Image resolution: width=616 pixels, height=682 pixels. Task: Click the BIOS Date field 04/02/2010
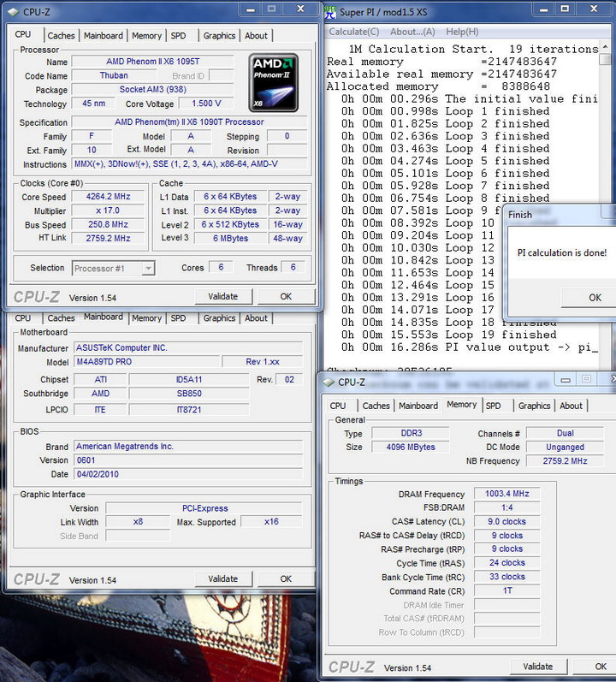(x=188, y=474)
